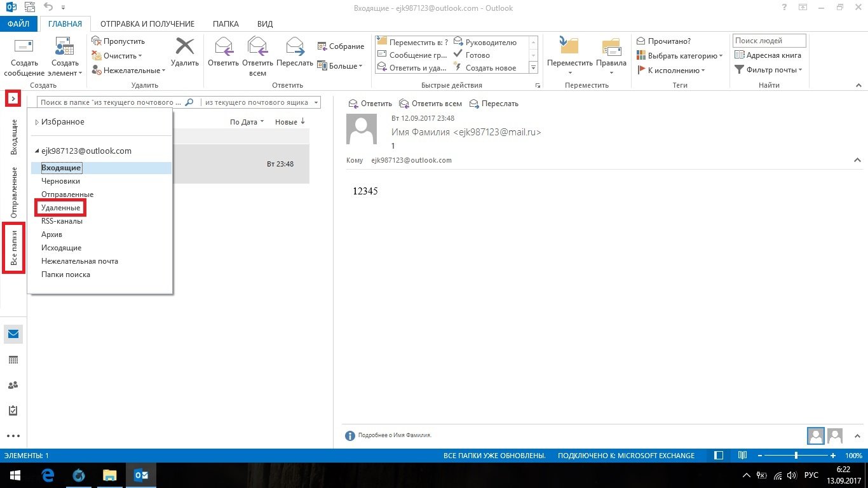The image size is (868, 488).
Task: Open the Quick Steps dialog launcher
Action: (538, 85)
